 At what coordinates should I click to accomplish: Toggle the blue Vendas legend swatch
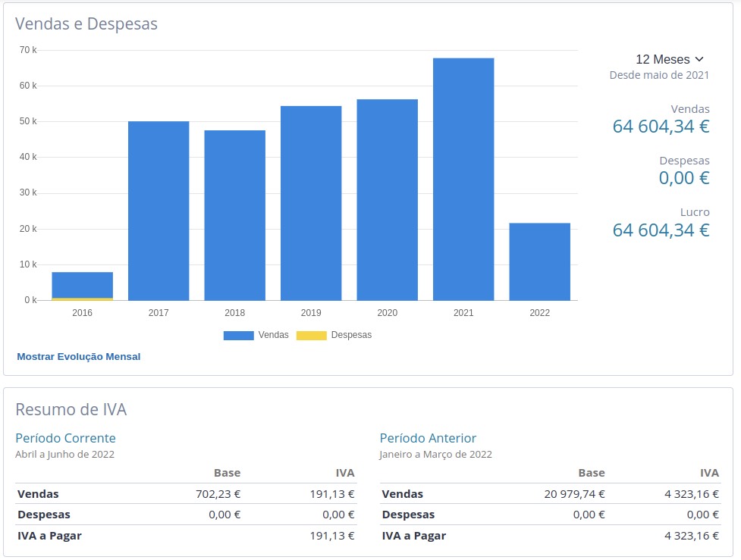click(238, 335)
